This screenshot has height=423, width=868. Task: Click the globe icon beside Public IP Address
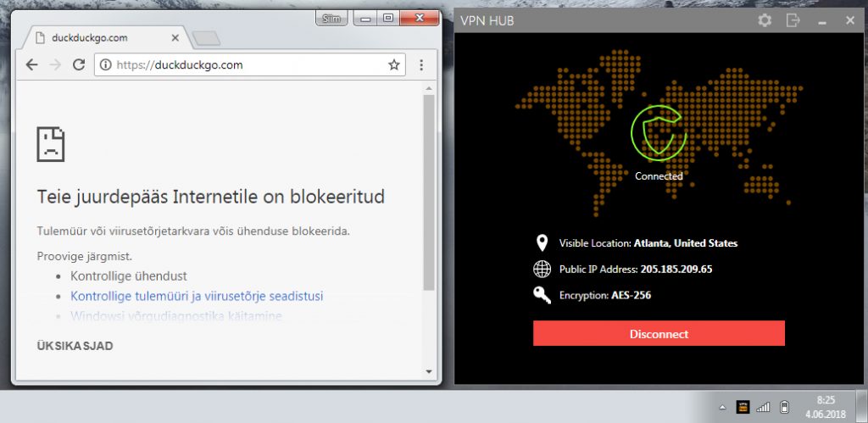542,269
